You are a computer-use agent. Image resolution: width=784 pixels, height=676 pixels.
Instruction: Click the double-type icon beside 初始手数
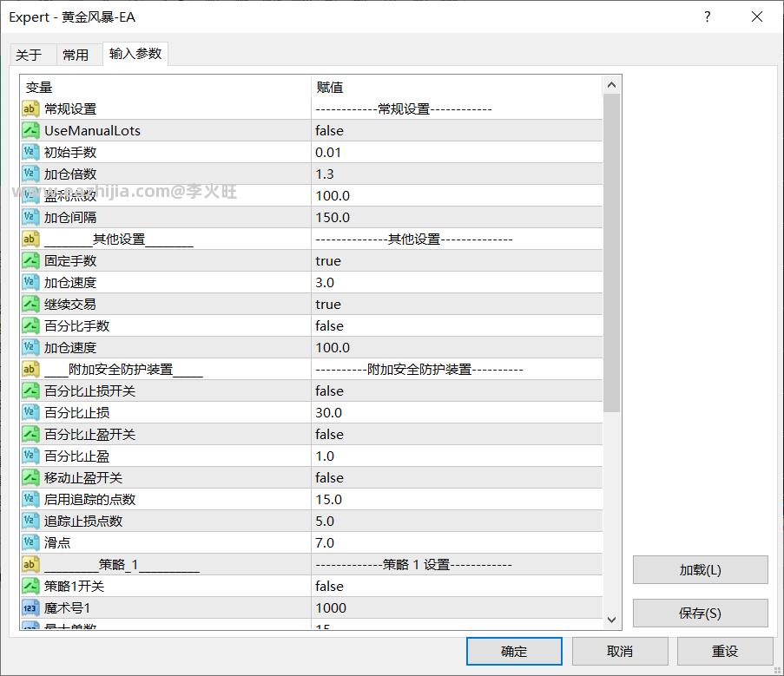[x=30, y=153]
